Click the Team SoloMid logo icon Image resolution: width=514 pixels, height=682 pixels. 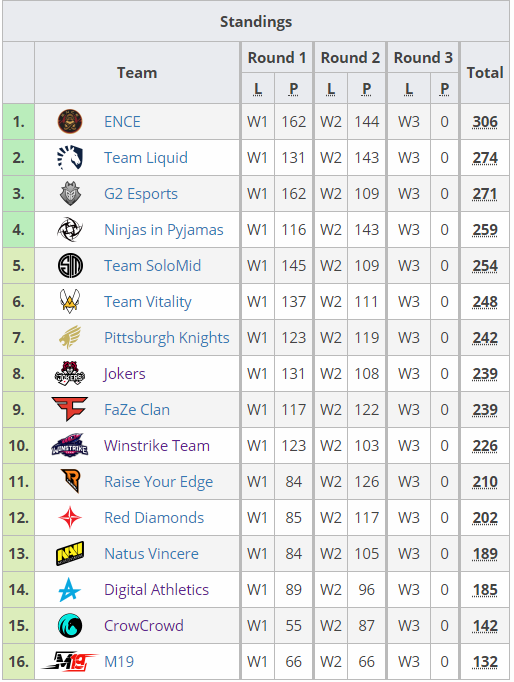(70, 266)
